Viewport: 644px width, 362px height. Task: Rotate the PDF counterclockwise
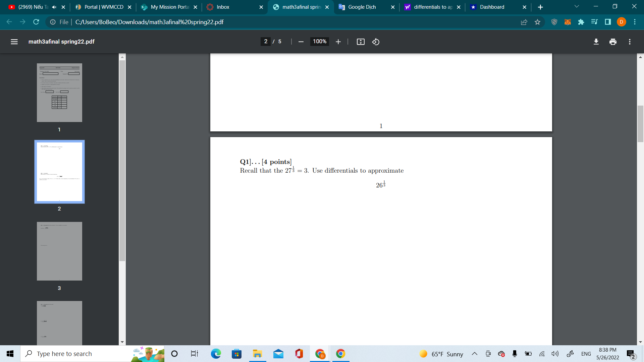pos(375,42)
